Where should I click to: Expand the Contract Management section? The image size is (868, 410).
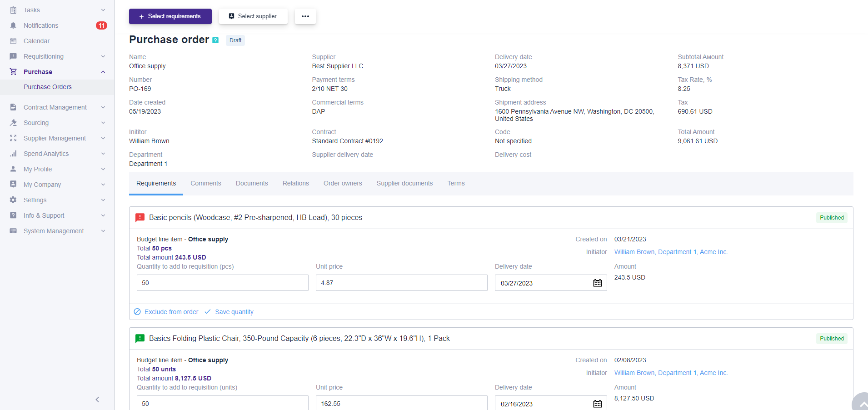[x=103, y=107]
